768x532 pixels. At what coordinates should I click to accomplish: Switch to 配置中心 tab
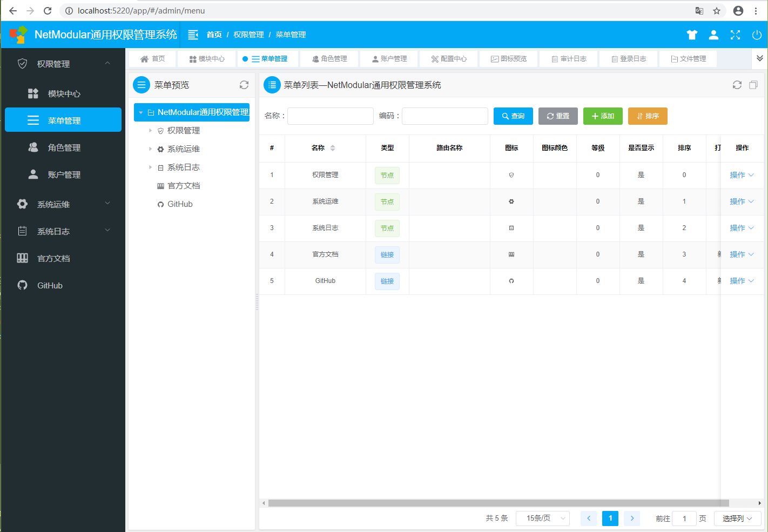pyautogui.click(x=449, y=58)
